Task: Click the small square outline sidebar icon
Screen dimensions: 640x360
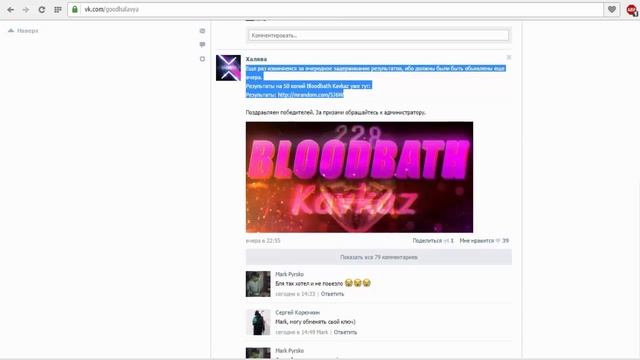Action: pos(202,59)
